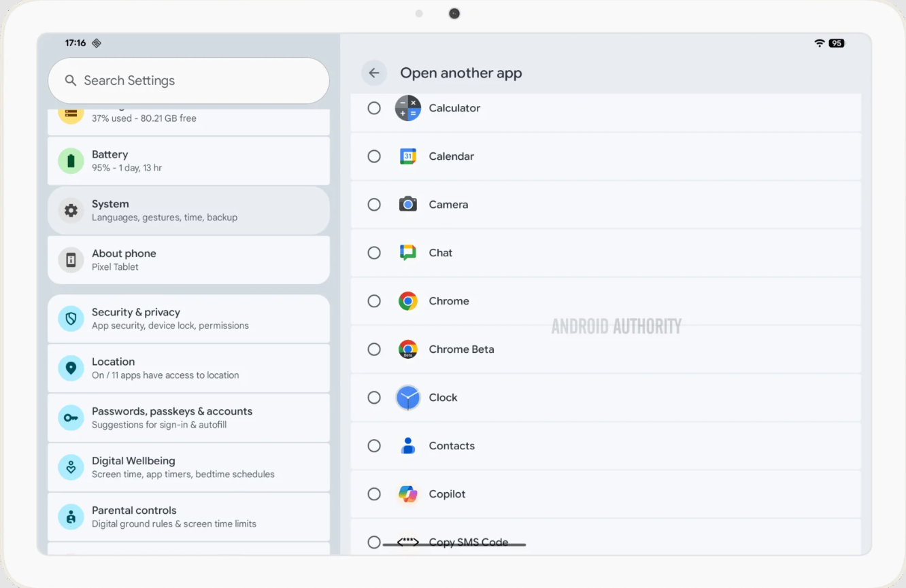906x588 pixels.
Task: Click the 17:16 status bar clock
Action: [75, 43]
